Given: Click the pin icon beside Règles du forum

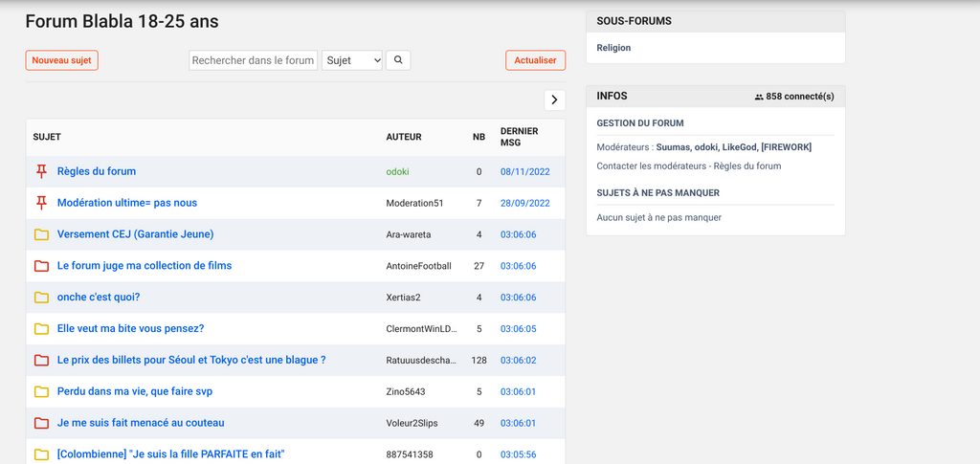Looking at the screenshot, I should coord(41,171).
